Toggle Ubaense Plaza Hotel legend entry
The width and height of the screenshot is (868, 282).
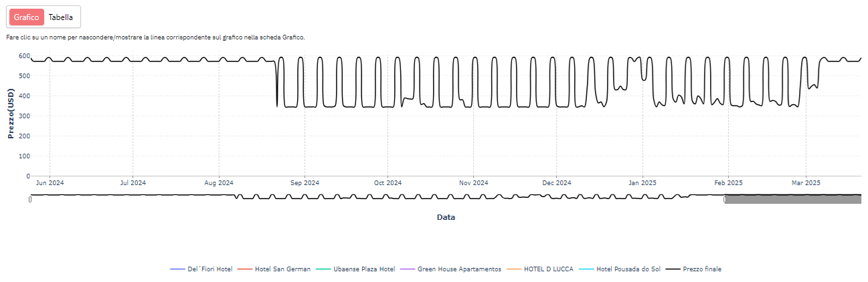[364, 269]
